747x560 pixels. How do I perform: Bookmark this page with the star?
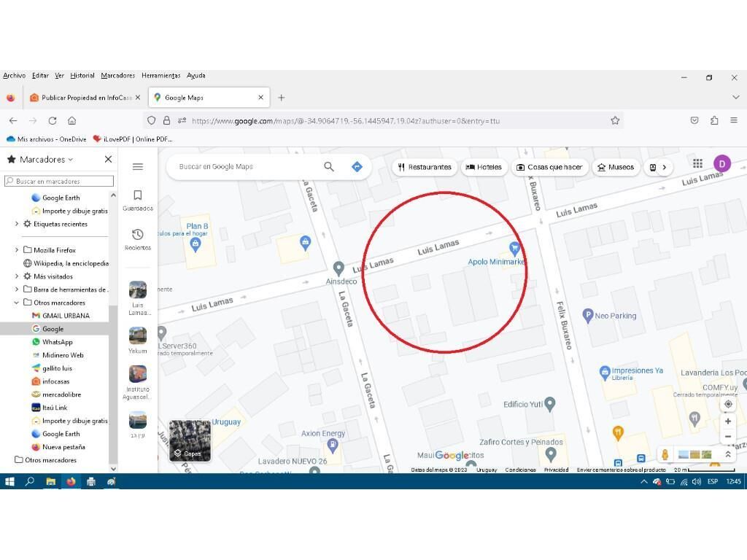(615, 120)
